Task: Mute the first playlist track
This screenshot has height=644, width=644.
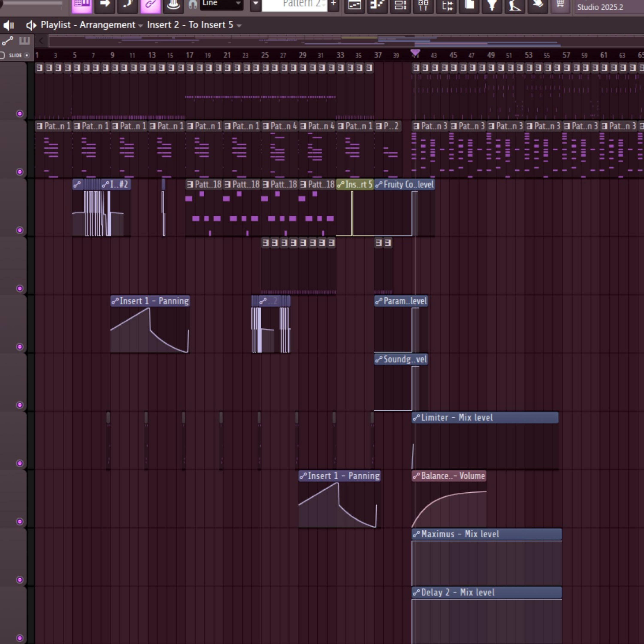Action: [x=20, y=114]
